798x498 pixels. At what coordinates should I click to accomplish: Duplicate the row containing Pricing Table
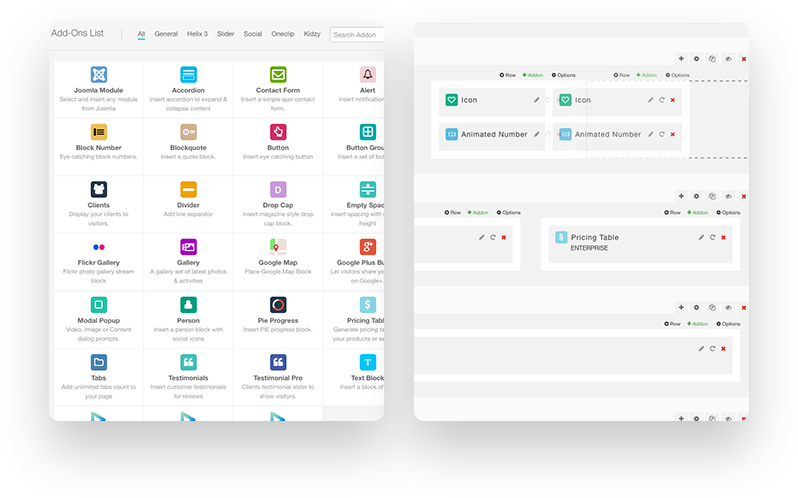click(712, 196)
